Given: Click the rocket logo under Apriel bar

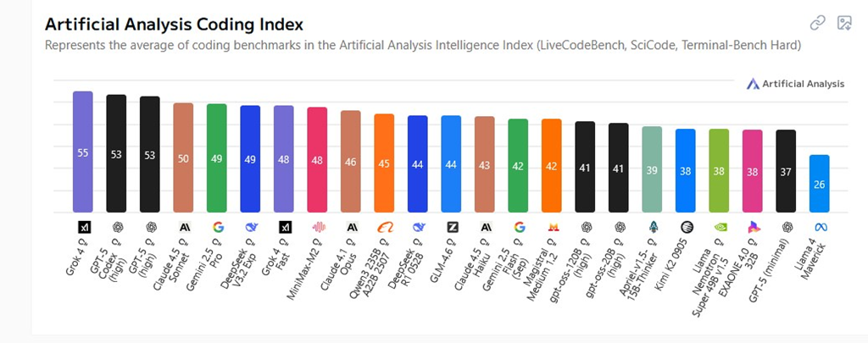Looking at the screenshot, I should (652, 227).
